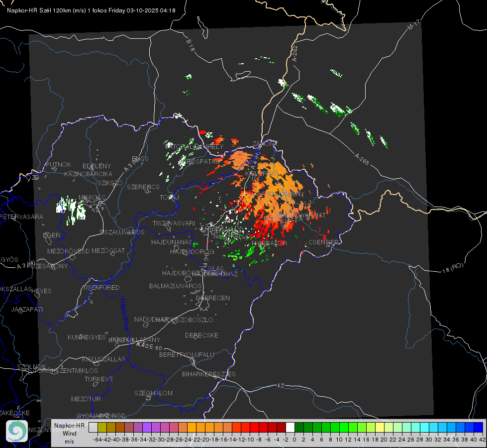Click the JÁSZAPÁTI town label

pyautogui.click(x=27, y=309)
